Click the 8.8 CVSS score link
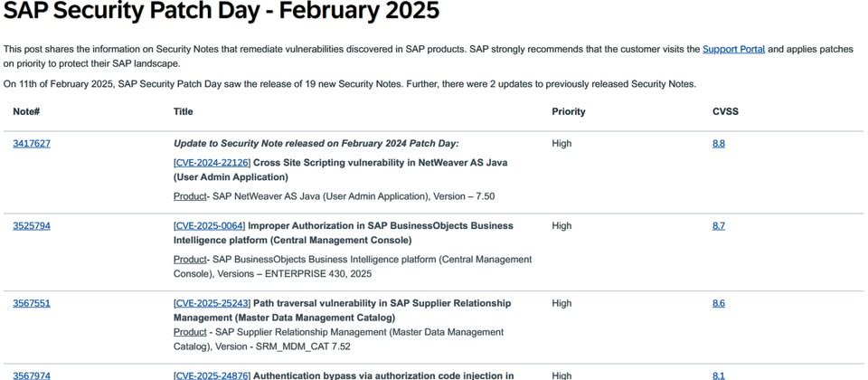Screen dimensions: 868x380 pos(719,144)
